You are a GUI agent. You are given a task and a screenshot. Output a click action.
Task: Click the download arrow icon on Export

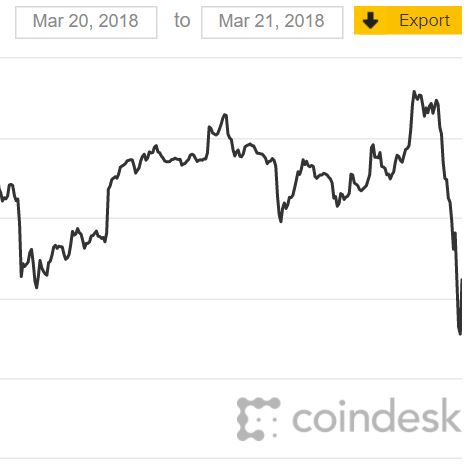(370, 21)
